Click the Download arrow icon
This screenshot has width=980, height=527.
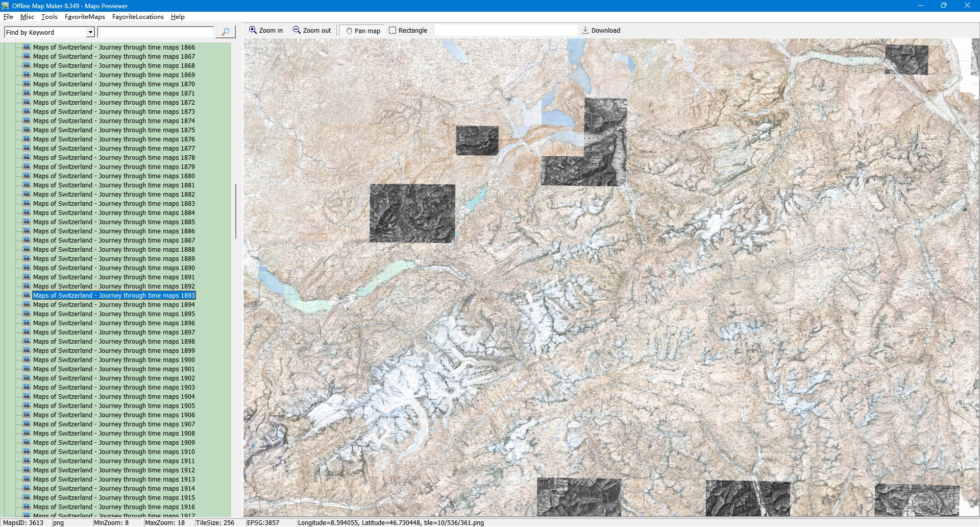point(585,30)
